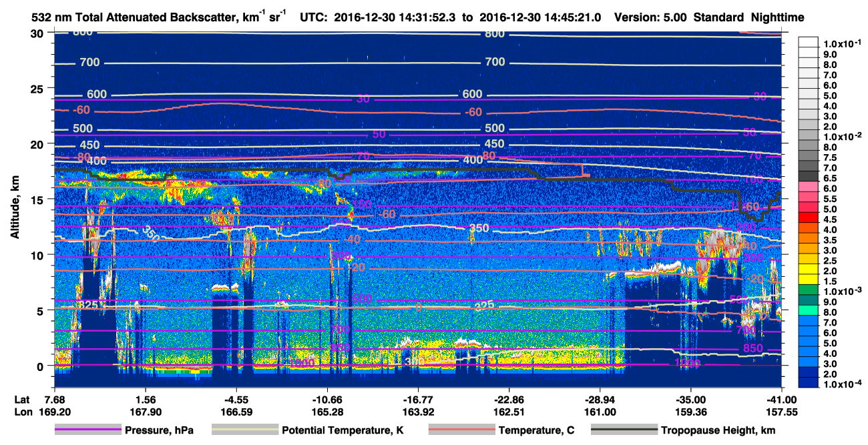Click longitude value '161.00'
Image resolution: width=868 pixels, height=445 pixels.
[600, 412]
